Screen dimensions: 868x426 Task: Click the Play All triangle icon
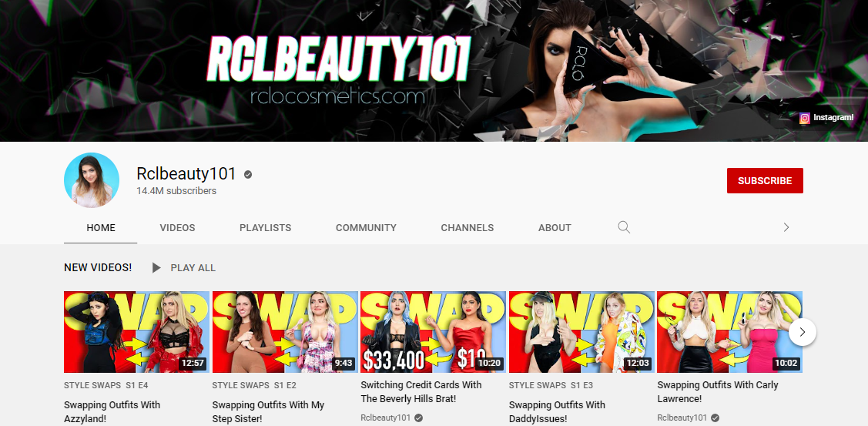(x=156, y=268)
